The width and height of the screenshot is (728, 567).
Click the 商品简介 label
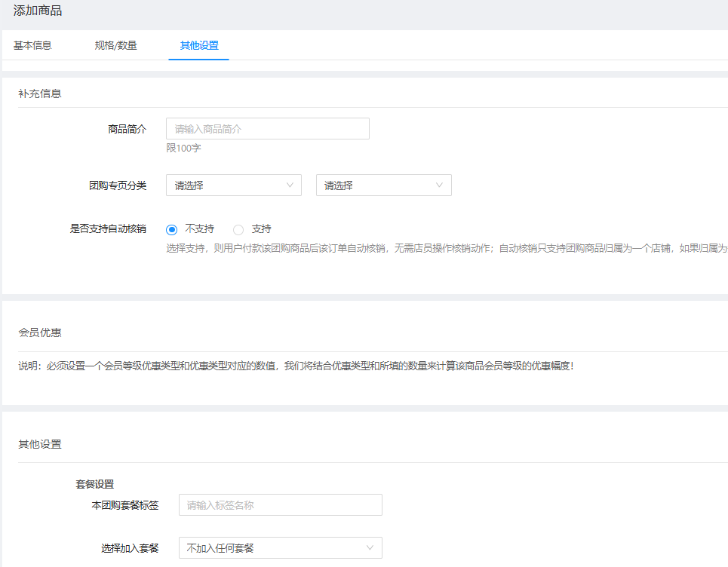point(127,129)
